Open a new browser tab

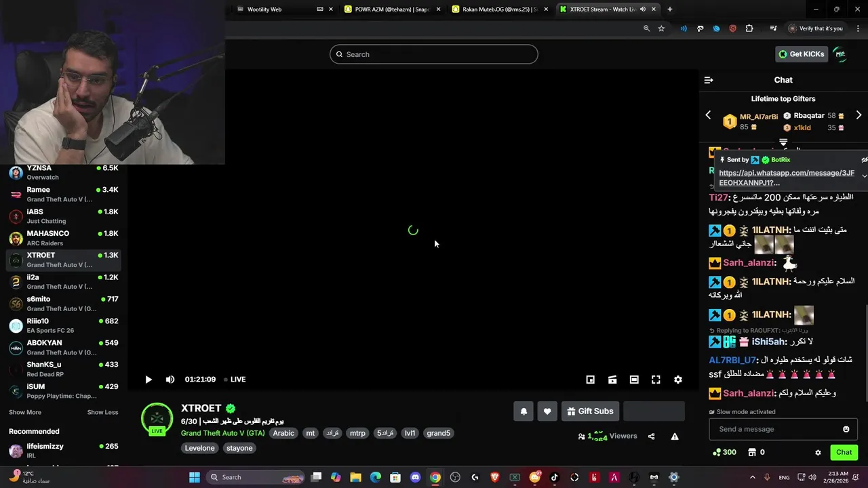click(x=670, y=9)
